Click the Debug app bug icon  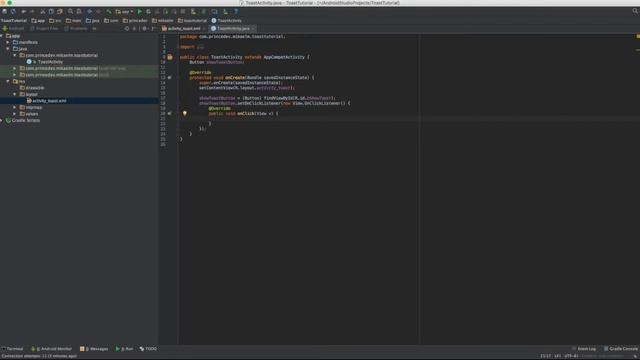point(148,11)
